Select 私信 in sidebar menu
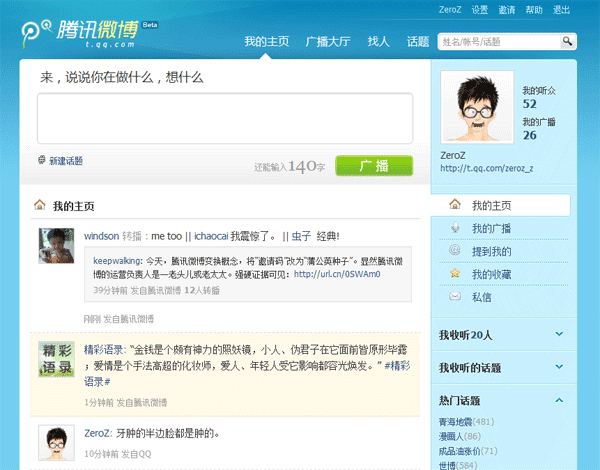The image size is (600, 470). pos(481,297)
